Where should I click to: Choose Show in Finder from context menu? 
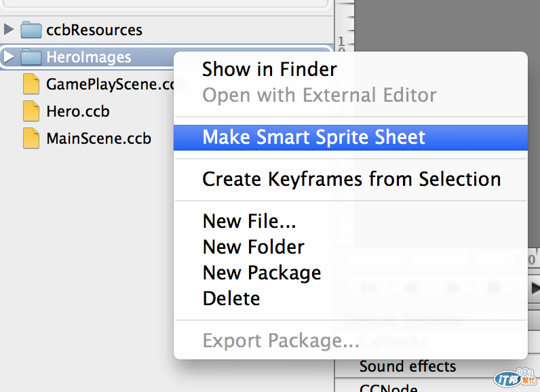click(269, 69)
